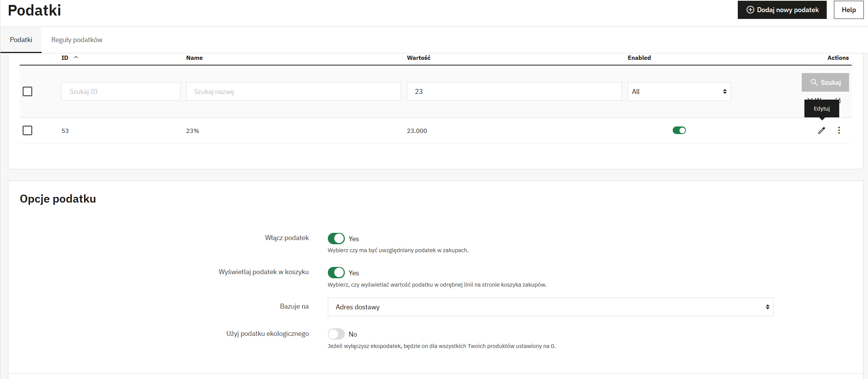Click the ID column sort arrow
Viewport: 868px width, 379px height.
[76, 58]
